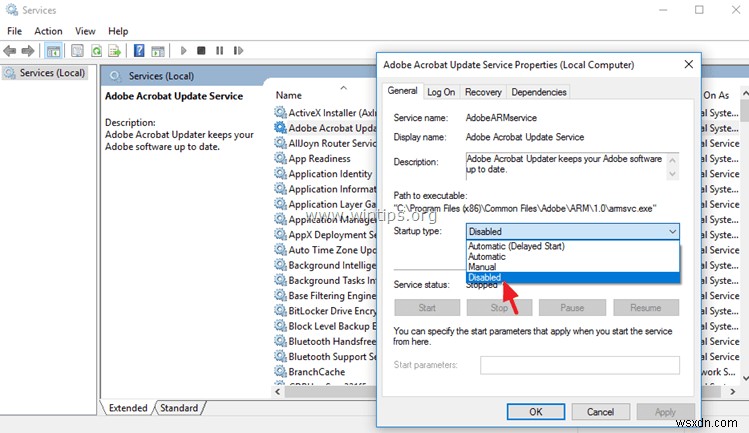Switch to the Recovery tab
Viewport: 749px width, 433px height.
(483, 92)
